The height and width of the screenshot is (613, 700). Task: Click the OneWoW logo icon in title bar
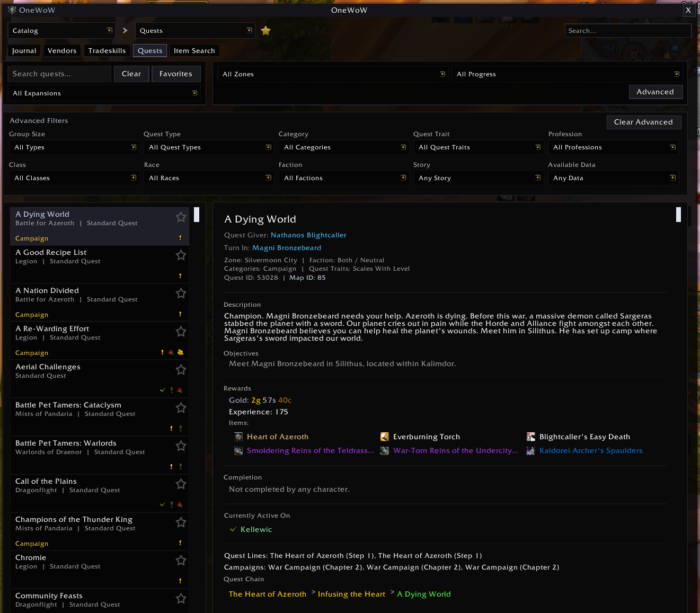pyautogui.click(x=12, y=10)
